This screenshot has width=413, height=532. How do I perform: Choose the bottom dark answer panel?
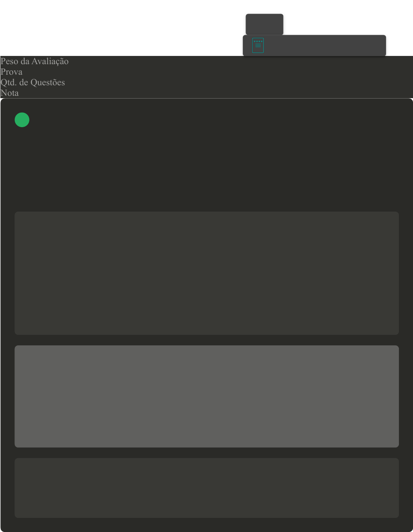click(206, 488)
